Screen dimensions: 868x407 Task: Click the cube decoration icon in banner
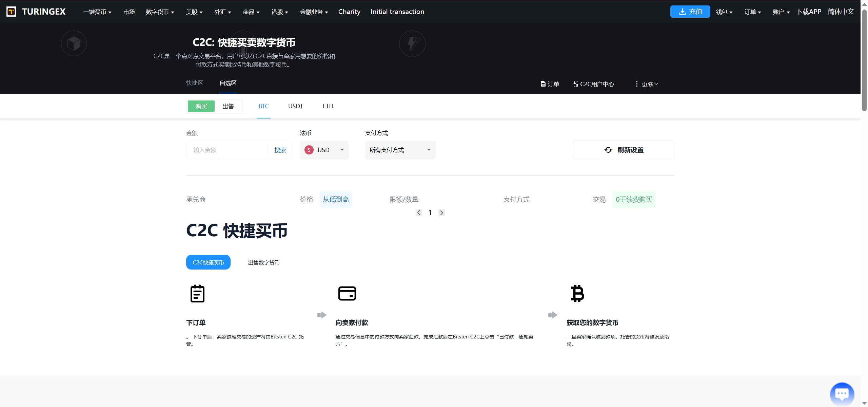(x=74, y=43)
